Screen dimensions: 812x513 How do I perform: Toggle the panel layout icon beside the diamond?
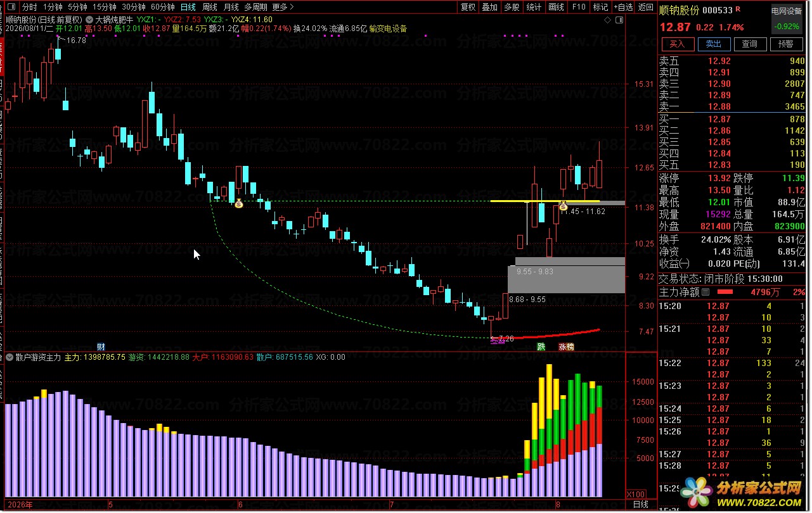(620, 20)
